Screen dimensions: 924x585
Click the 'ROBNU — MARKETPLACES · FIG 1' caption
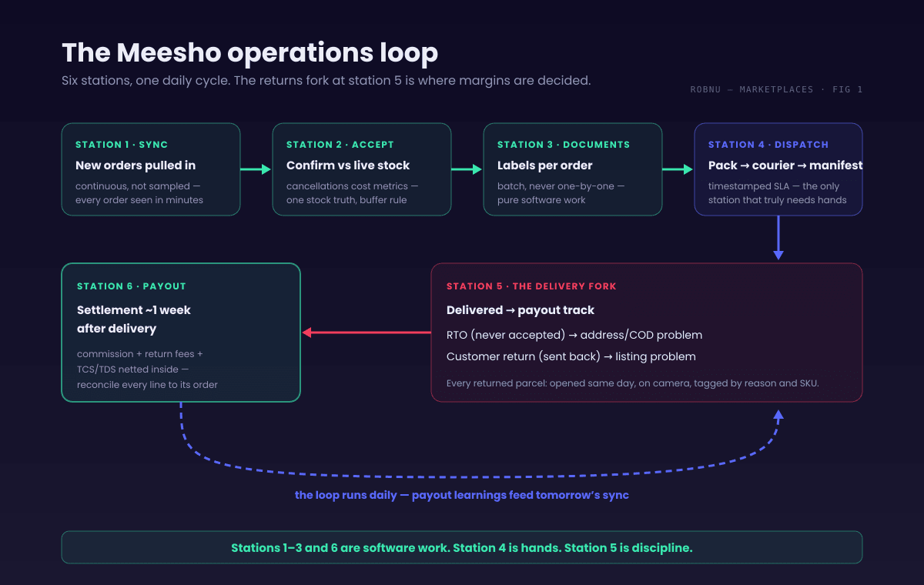coord(776,89)
